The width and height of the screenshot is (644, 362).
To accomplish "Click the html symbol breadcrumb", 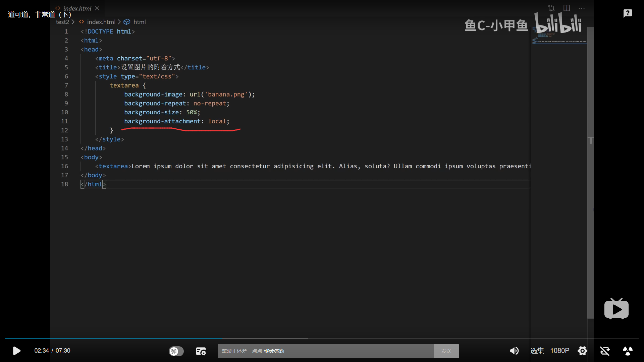I will tap(140, 22).
